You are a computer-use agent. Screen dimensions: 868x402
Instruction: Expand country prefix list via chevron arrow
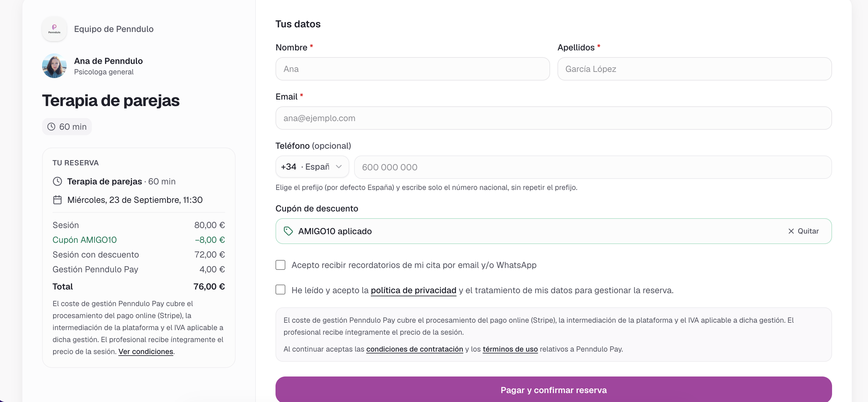click(339, 167)
